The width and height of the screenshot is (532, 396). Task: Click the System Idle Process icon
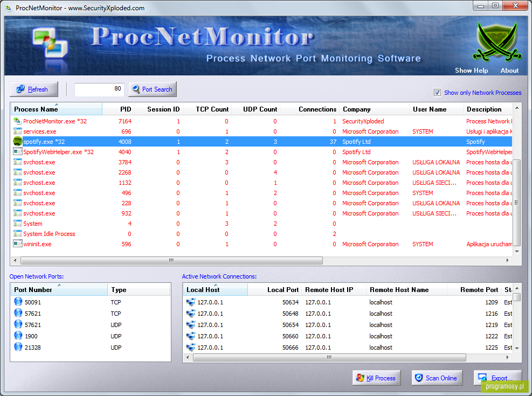click(17, 234)
